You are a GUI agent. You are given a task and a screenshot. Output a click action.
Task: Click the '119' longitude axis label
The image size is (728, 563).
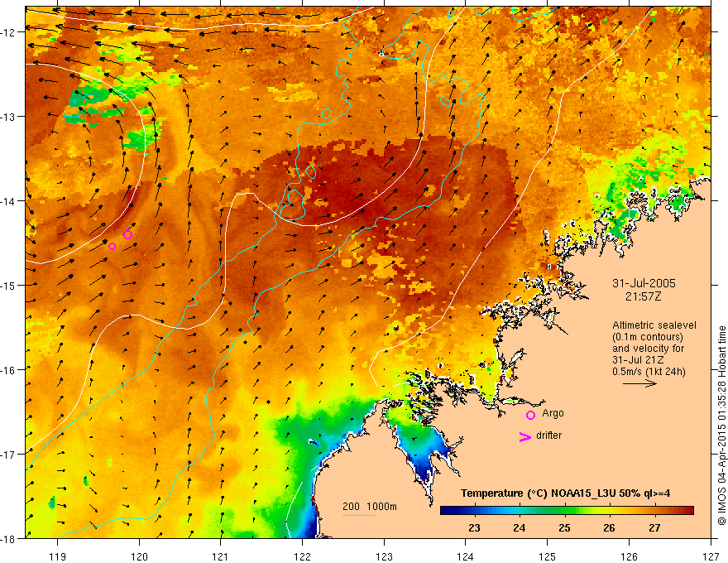58,556
